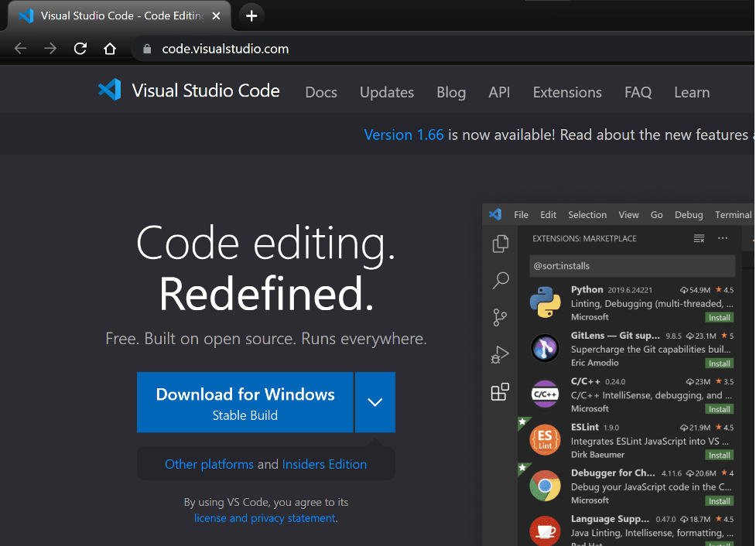Open the extensions filter list icon
The width and height of the screenshot is (756, 546).
tap(699, 238)
